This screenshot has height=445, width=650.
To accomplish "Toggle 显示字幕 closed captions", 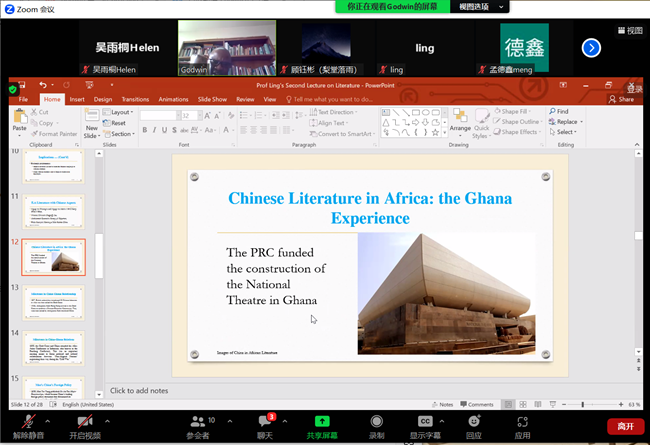I will tap(425, 424).
